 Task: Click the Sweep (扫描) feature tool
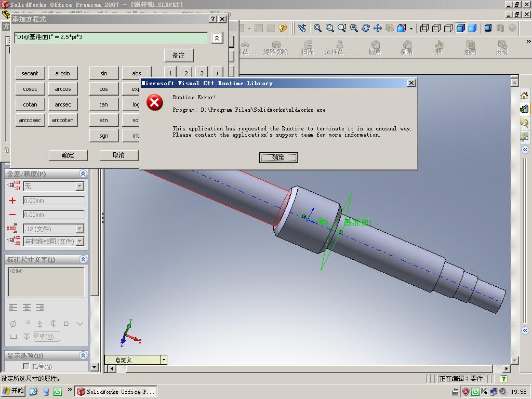(308, 48)
